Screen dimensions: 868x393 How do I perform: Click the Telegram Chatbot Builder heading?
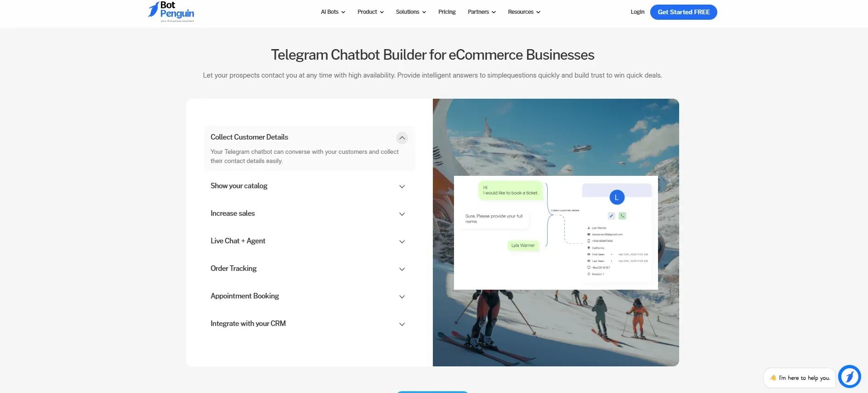(x=432, y=55)
